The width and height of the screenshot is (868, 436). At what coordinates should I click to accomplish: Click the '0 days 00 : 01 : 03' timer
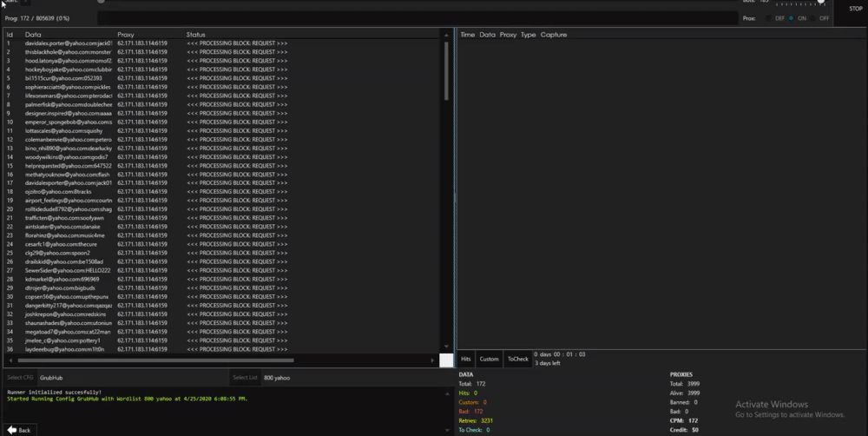click(x=559, y=354)
